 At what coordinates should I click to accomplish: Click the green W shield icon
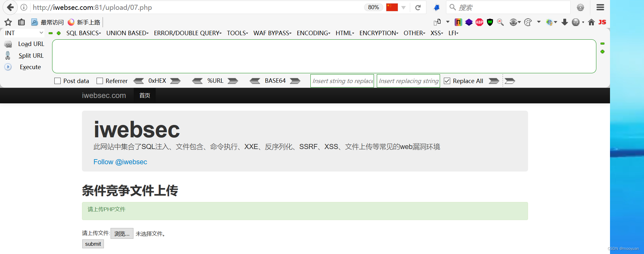pyautogui.click(x=490, y=22)
